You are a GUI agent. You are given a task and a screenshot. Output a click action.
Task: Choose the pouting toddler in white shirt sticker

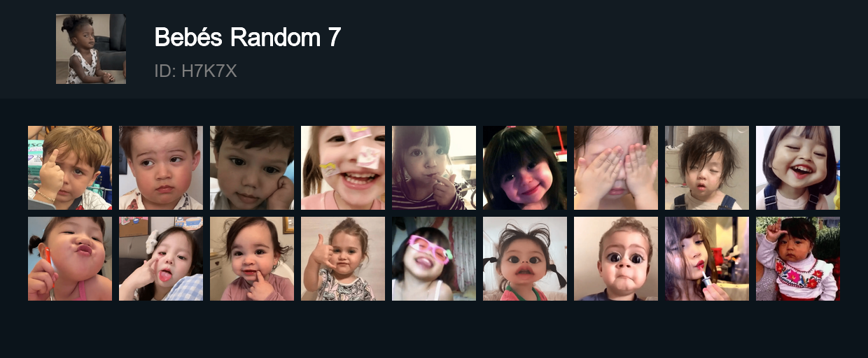pyautogui.click(x=161, y=168)
